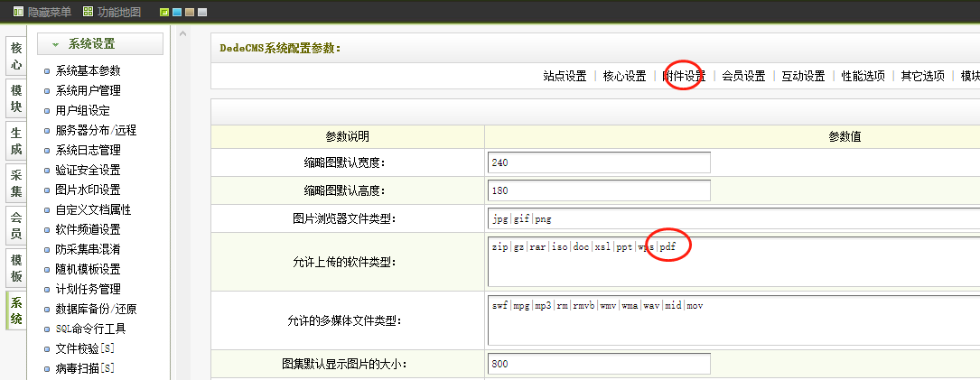Open 用户组设定 in the sidebar
980x380 pixels.
(82, 111)
